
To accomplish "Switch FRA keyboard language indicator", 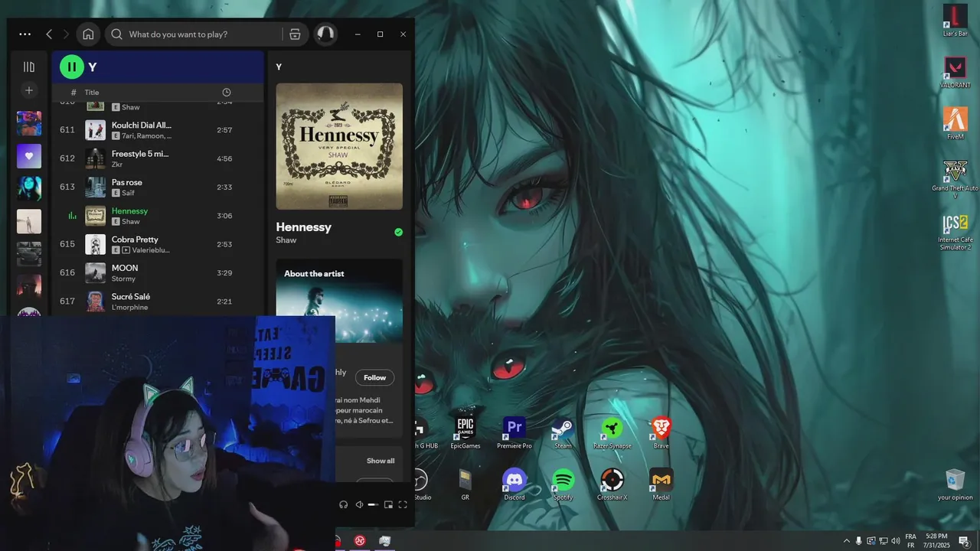I will [911, 541].
